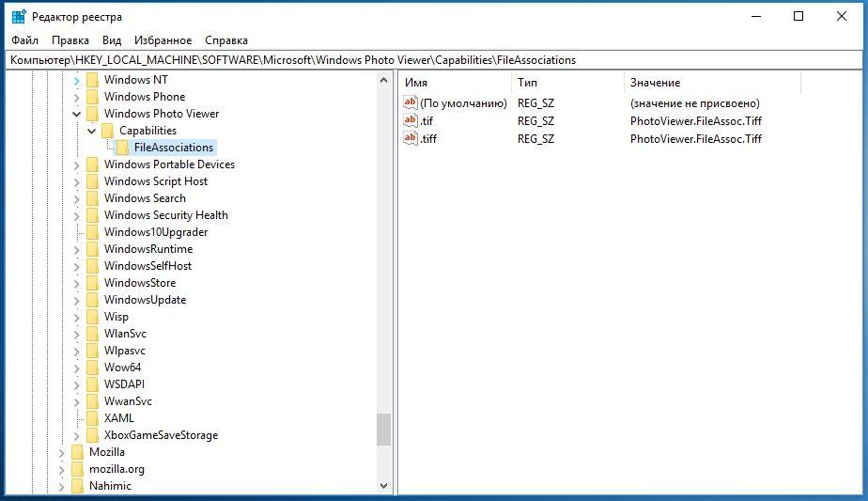
Task: Click folder icon next to WindowsRuntime
Action: tap(92, 249)
